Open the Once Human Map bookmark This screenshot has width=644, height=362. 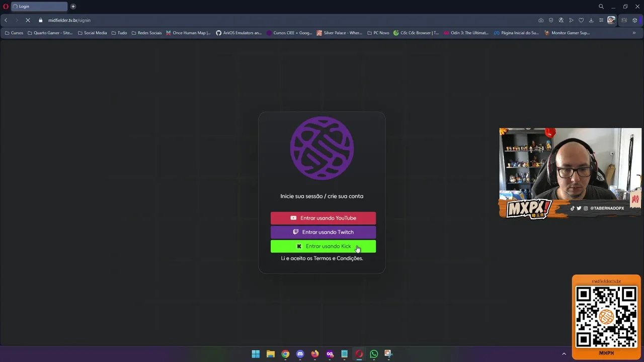189,33
